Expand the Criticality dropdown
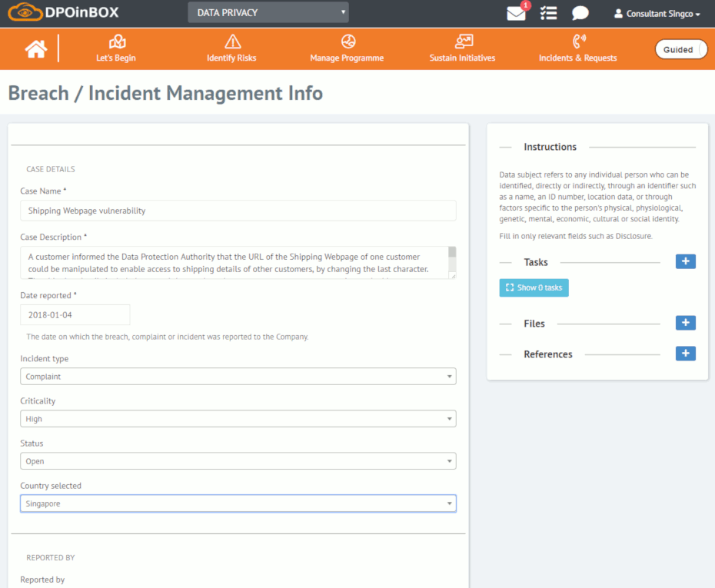715x588 pixels. point(238,419)
